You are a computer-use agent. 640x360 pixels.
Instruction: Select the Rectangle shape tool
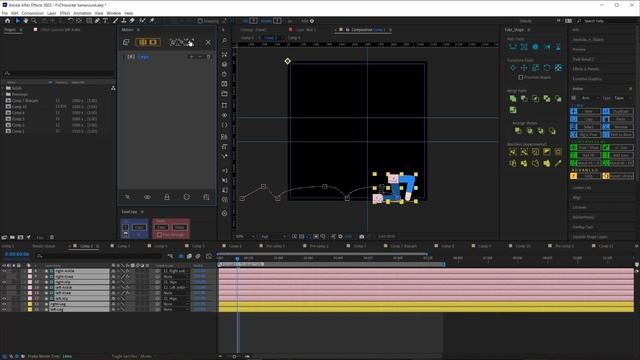click(x=89, y=20)
